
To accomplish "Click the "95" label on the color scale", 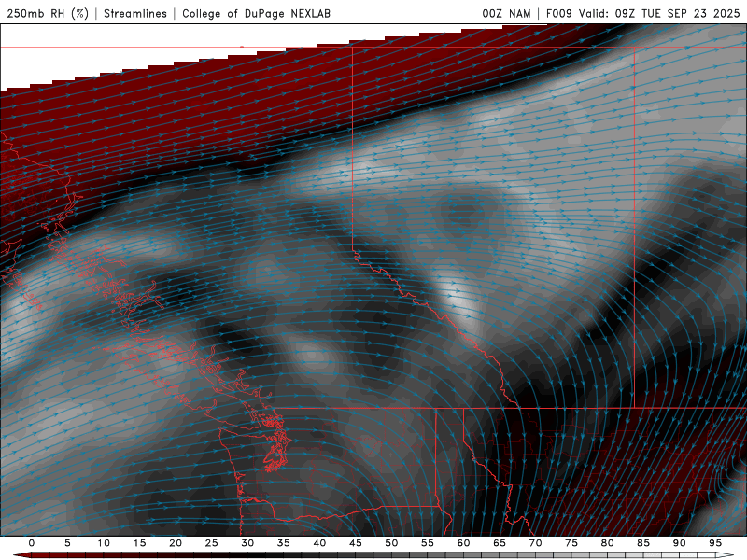I will tap(715, 543).
